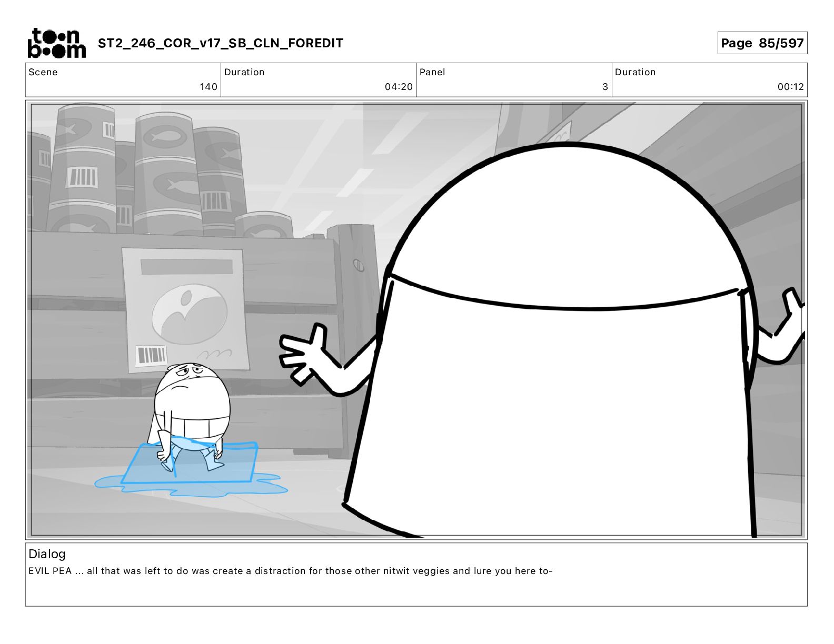
Task: Select the EVIL PEA dialog line
Action: (291, 571)
